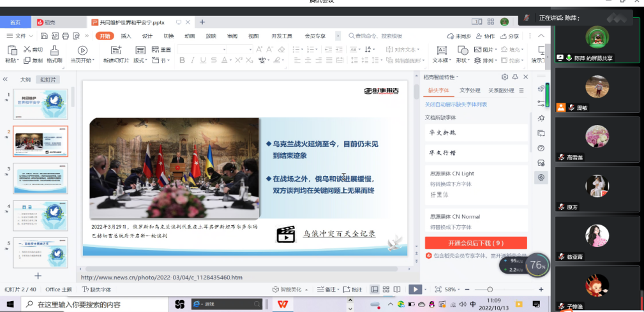Viewport: 644px width, 312px height.
Task: Open settings gear in 稻壳智能特性 panel
Action: point(505,77)
